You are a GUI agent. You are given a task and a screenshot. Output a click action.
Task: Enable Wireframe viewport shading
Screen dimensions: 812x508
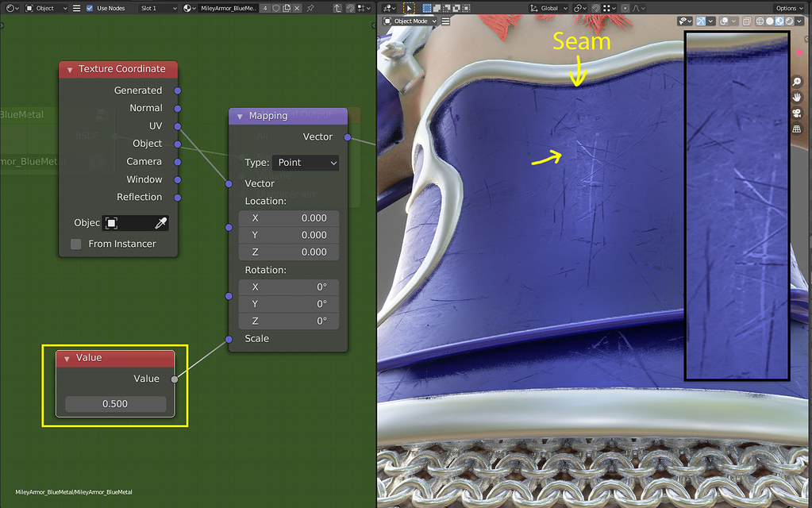tap(760, 21)
